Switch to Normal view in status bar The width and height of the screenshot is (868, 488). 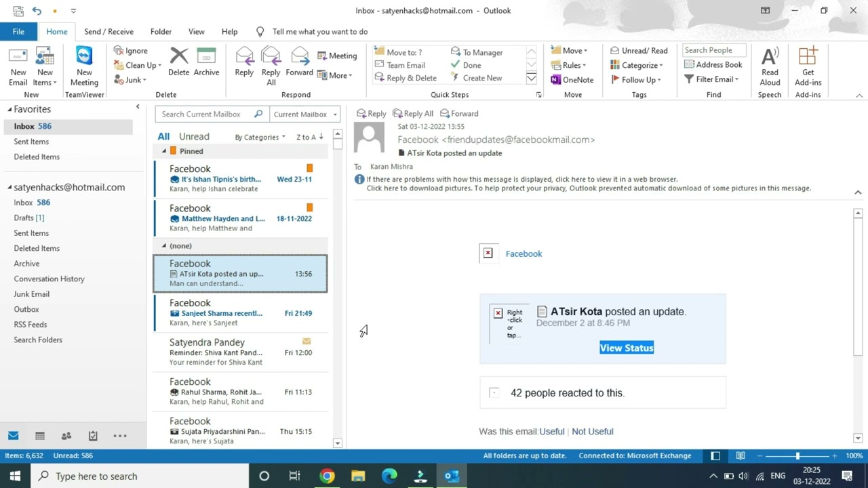point(715,455)
